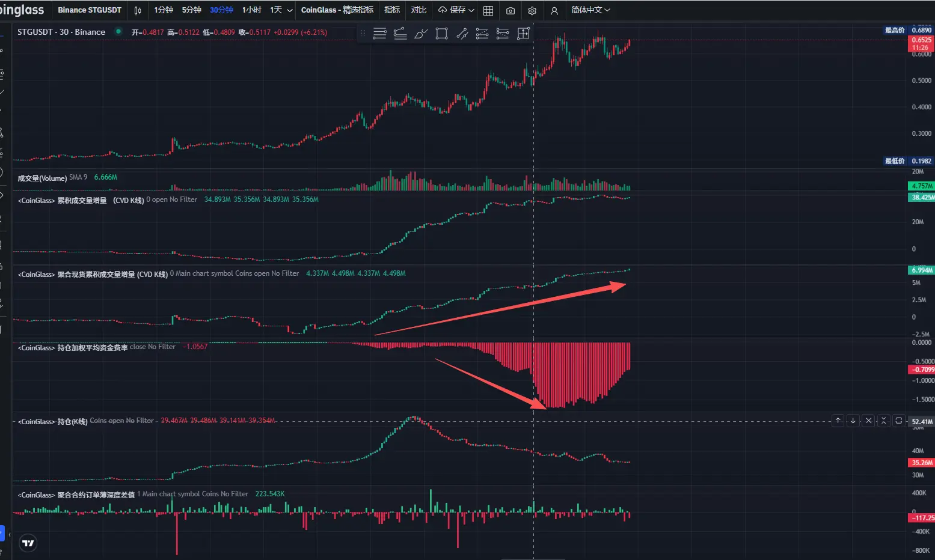This screenshot has height=560, width=935.
Task: Open the chart layout grid selector
Action: click(x=488, y=10)
